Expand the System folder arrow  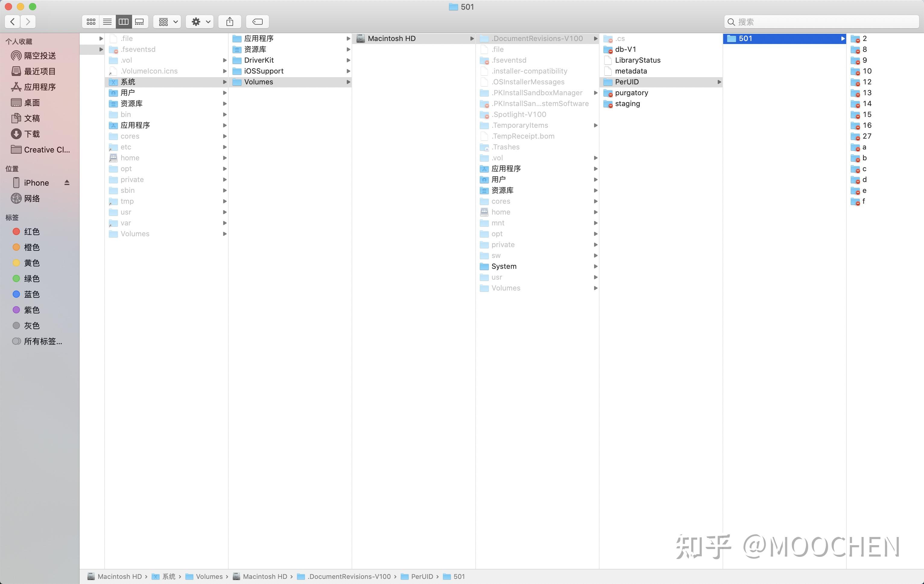click(595, 266)
